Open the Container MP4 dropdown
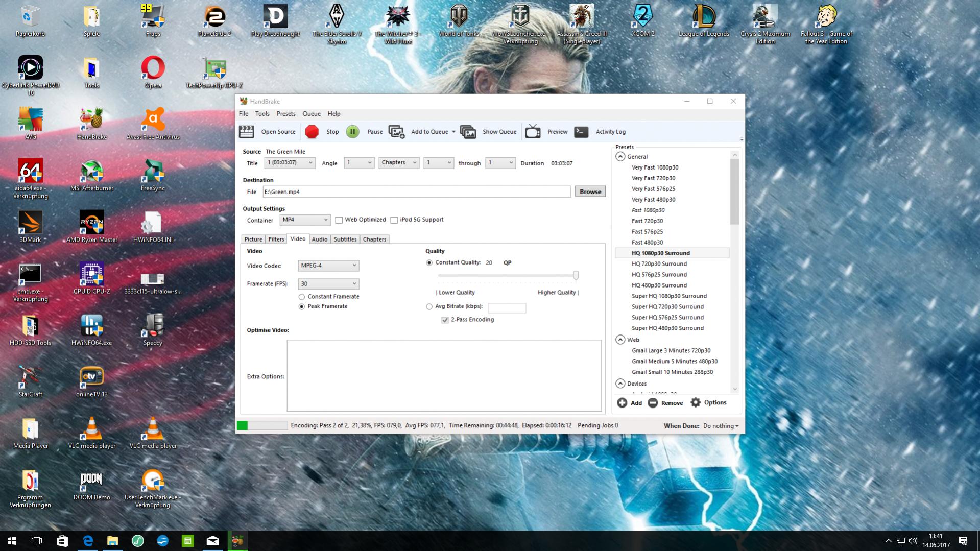 pyautogui.click(x=305, y=220)
